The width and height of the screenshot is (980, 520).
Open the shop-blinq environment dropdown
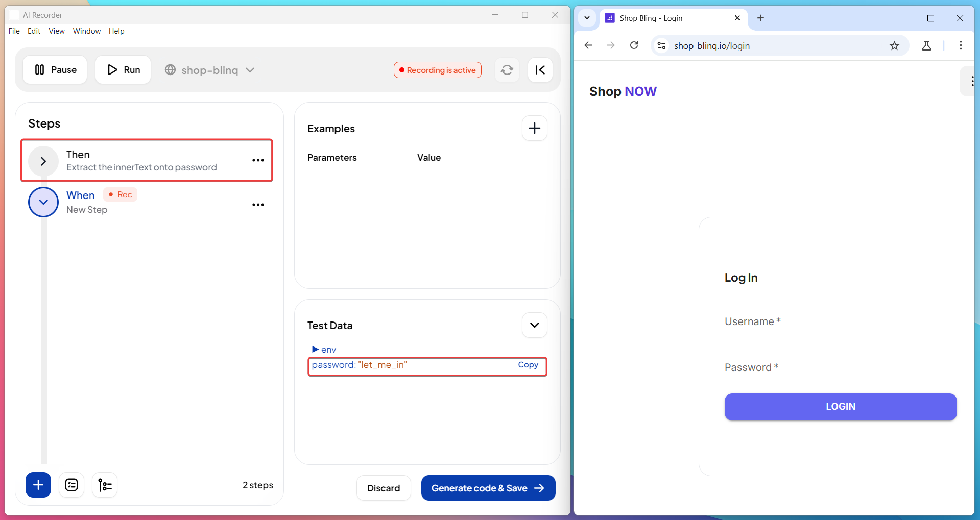(210, 70)
